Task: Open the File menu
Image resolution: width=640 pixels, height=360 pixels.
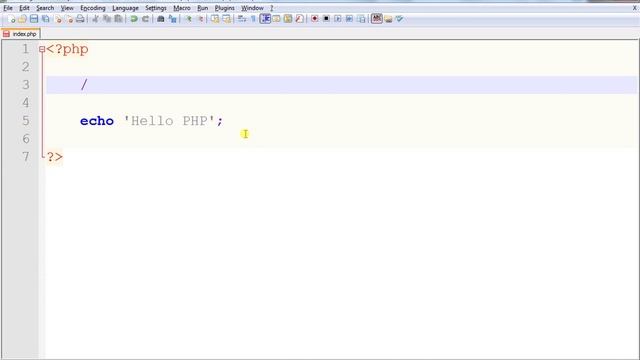Action: (8, 8)
